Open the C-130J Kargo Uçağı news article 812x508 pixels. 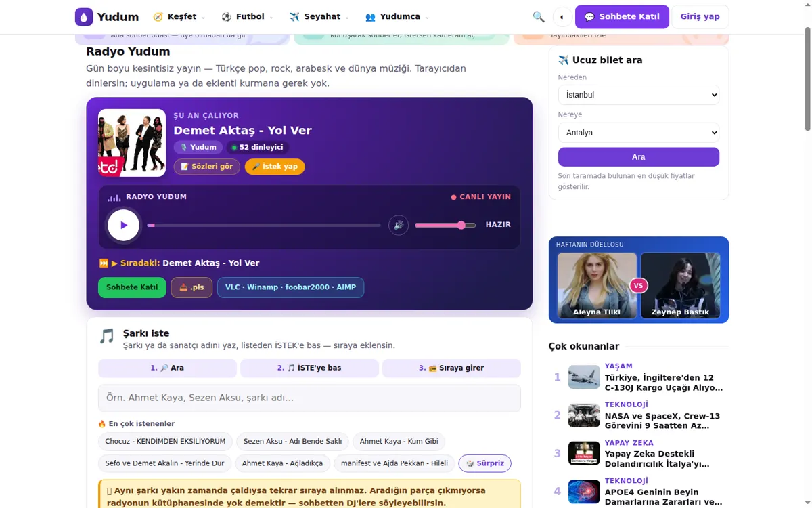click(x=664, y=383)
